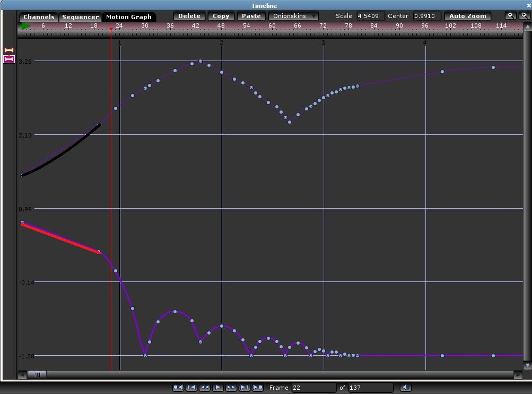Go to the first frame
Viewport: 532px width, 394px height.
click(x=191, y=387)
